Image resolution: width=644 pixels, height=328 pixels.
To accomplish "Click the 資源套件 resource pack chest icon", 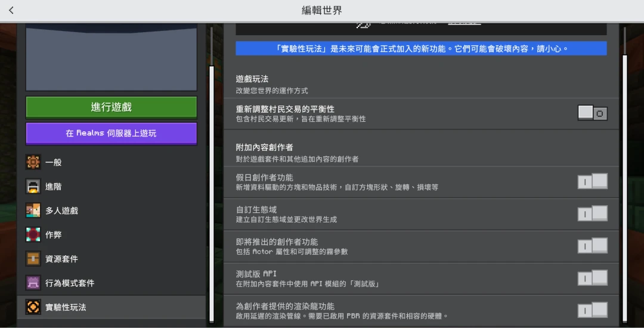I will [33, 259].
